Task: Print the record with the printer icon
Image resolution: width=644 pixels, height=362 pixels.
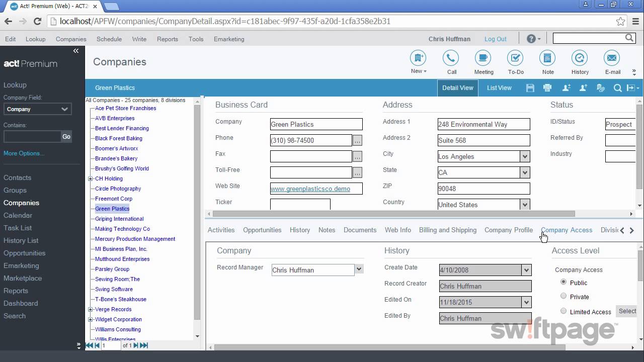Action: [x=547, y=88]
